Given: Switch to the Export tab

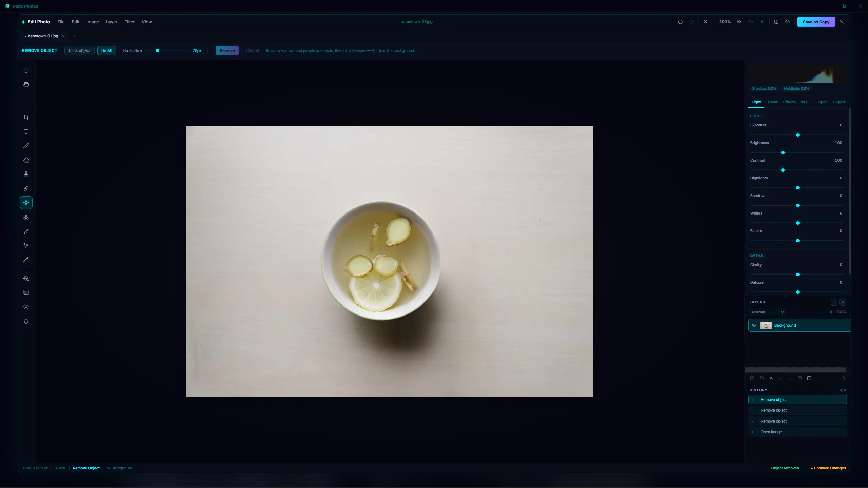Looking at the screenshot, I should pos(839,102).
